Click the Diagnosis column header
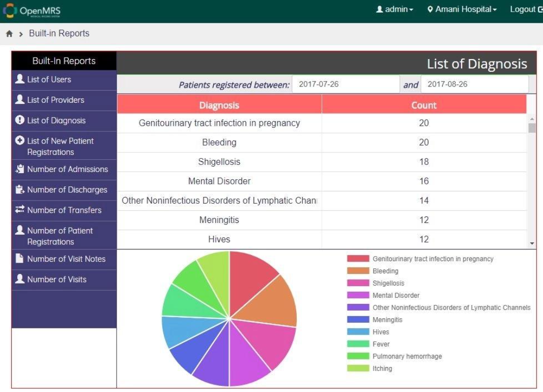543x392 pixels. pyautogui.click(x=219, y=104)
